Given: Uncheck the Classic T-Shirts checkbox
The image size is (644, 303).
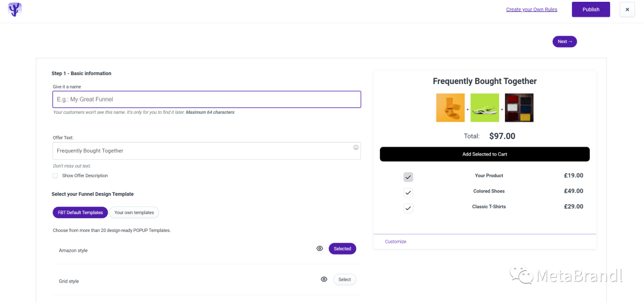Looking at the screenshot, I should click(408, 208).
